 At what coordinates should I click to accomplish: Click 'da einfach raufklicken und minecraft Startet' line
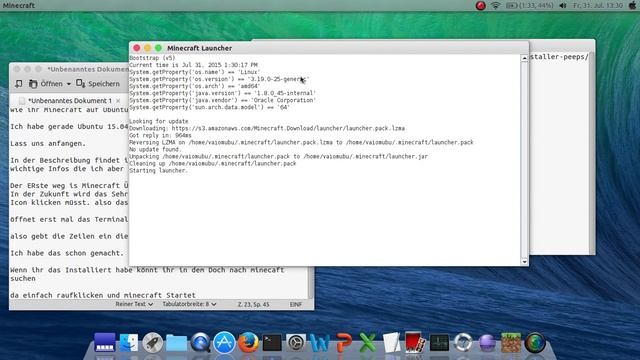[x=103, y=295]
